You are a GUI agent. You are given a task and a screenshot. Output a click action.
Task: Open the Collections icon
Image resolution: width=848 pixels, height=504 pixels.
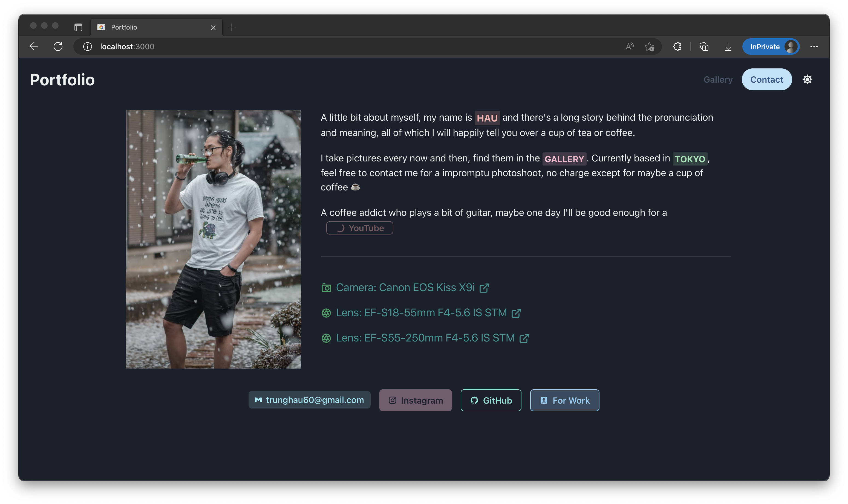tap(704, 47)
